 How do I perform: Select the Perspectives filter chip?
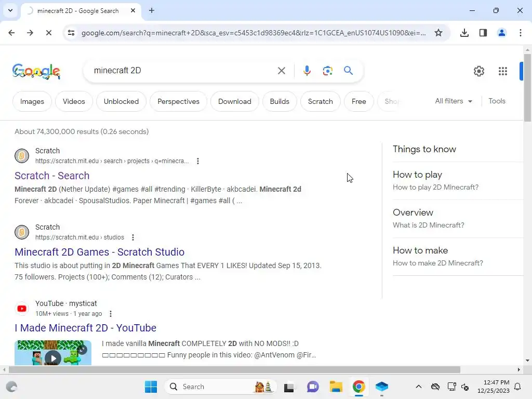179,101
